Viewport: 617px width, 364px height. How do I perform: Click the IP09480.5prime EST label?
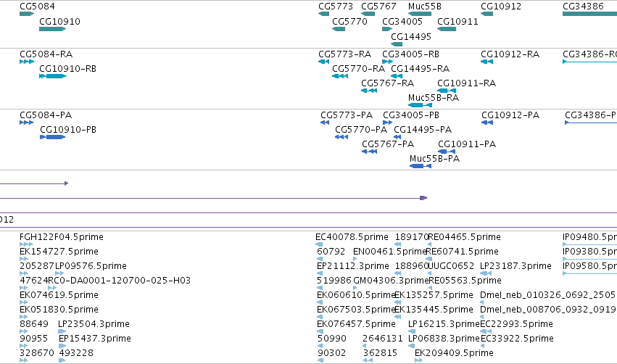590,237
